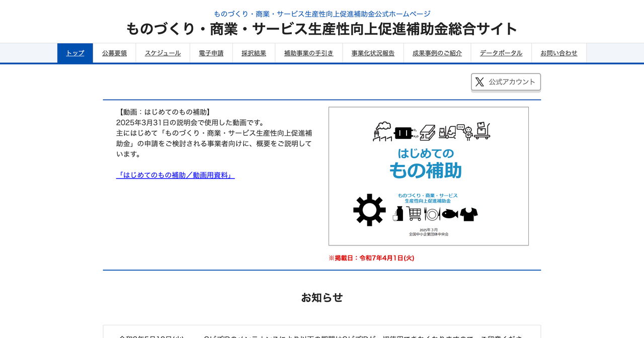The height and width of the screenshot is (338, 644).
Task: Open the トップ navigation tab
Action: pyautogui.click(x=75, y=53)
